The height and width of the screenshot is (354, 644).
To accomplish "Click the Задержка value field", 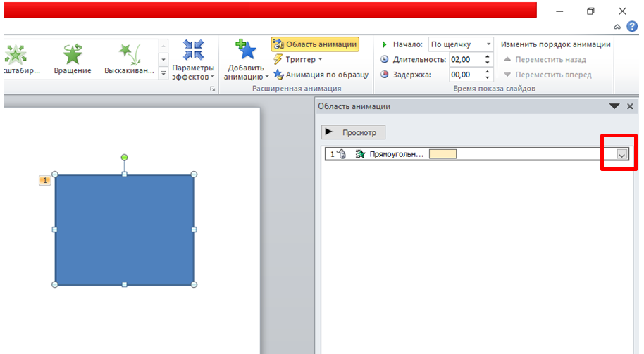I will pos(466,75).
